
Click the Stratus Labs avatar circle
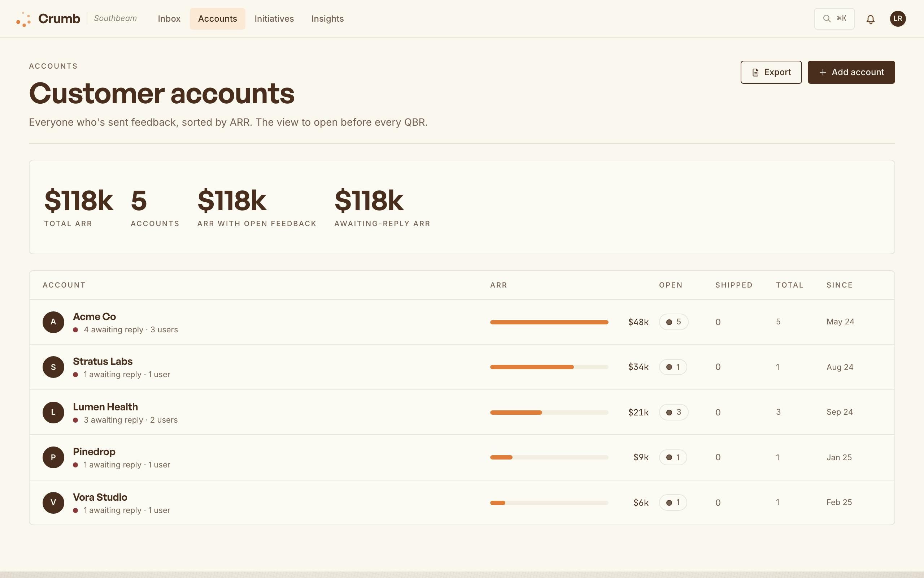pos(53,367)
